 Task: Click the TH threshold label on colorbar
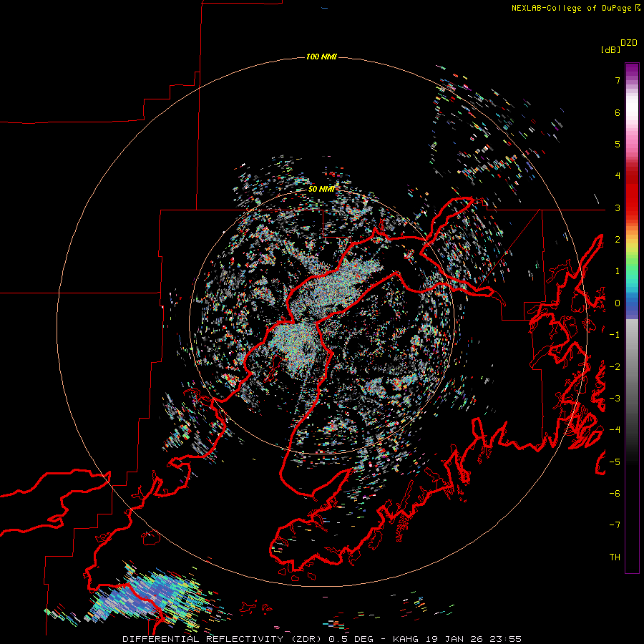pyautogui.click(x=615, y=557)
